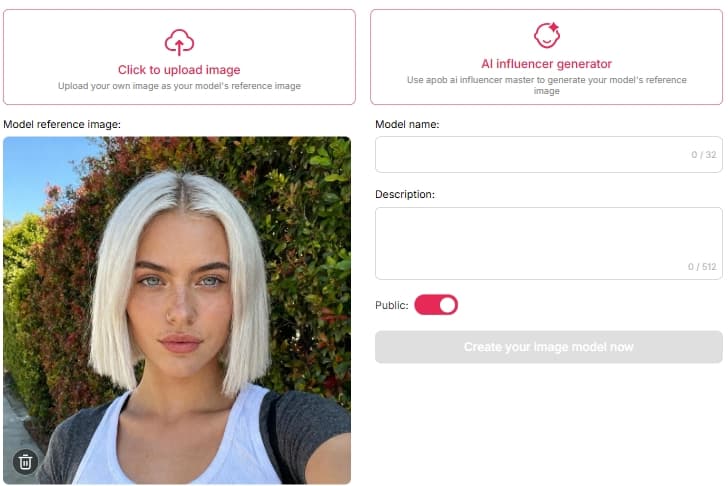Click the 0 / 32 character counter
The image size is (728, 486).
click(x=704, y=155)
